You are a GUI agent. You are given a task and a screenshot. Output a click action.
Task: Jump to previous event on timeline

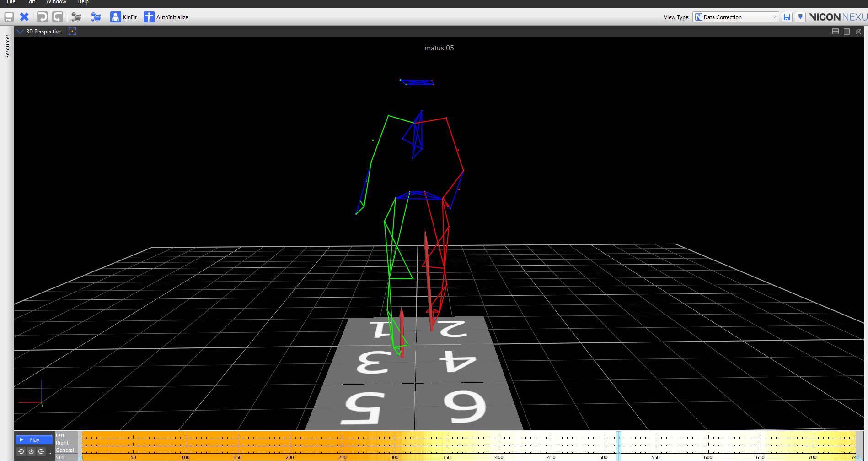[x=21, y=451]
